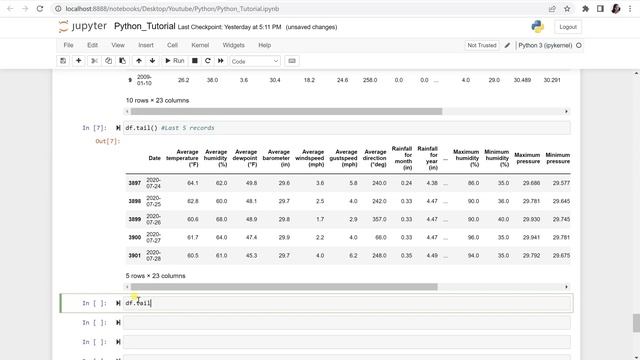Image resolution: width=640 pixels, height=360 pixels.
Task: Select row index 3897 in the output table
Action: click(135, 183)
